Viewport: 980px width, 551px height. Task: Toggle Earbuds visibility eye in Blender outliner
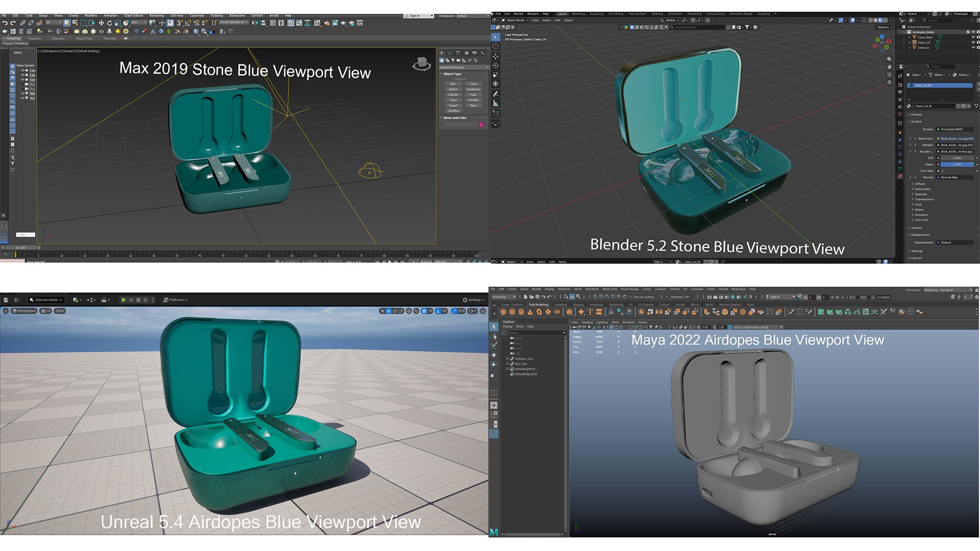click(973, 47)
